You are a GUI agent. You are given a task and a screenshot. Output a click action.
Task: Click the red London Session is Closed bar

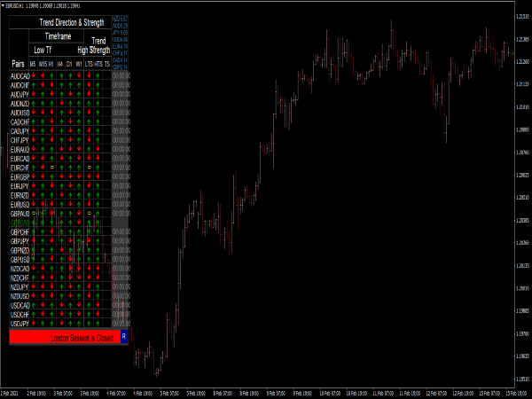(65, 337)
